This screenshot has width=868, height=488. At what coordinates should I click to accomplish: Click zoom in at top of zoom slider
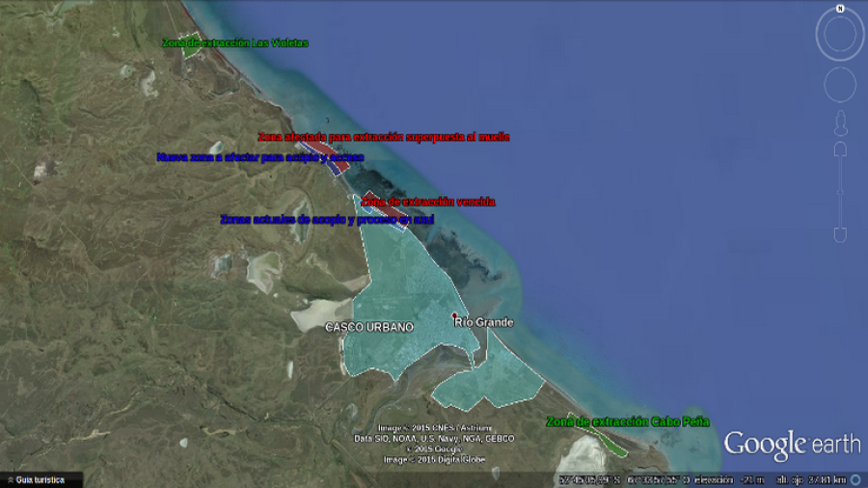pyautogui.click(x=840, y=149)
